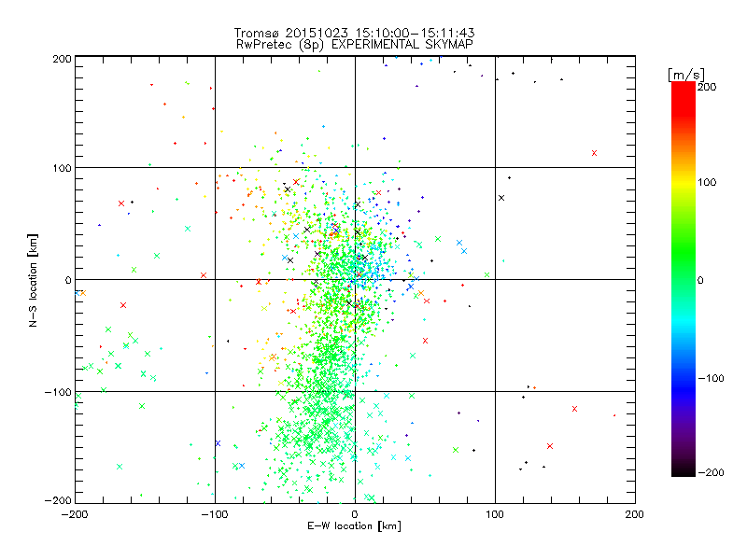Click the red X marker in the top-right quadrant
Image resolution: width=747 pixels, height=560 pixels.
(594, 153)
